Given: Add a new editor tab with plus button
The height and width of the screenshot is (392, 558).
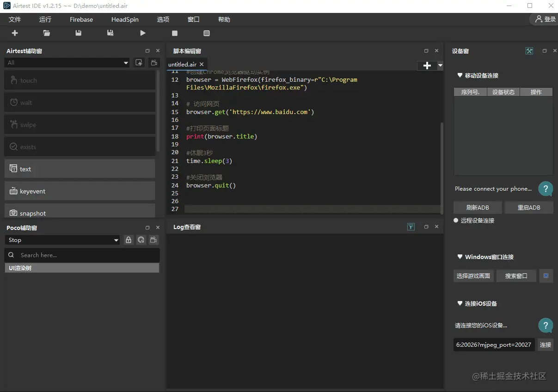Looking at the screenshot, I should coord(427,66).
